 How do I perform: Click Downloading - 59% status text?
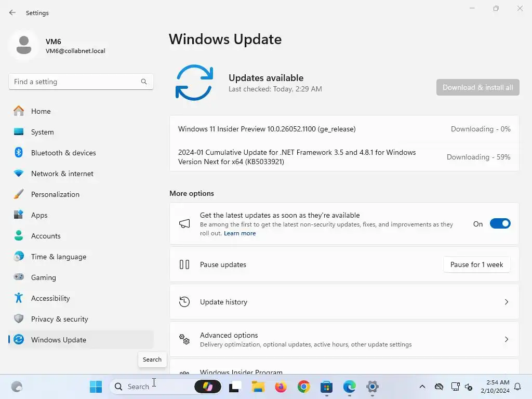point(478,157)
